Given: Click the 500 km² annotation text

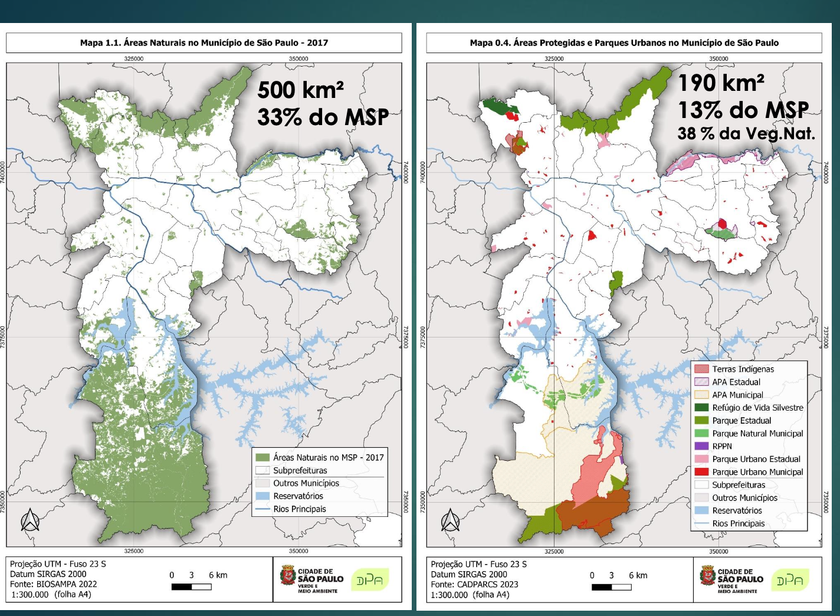Looking at the screenshot, I should click(300, 90).
